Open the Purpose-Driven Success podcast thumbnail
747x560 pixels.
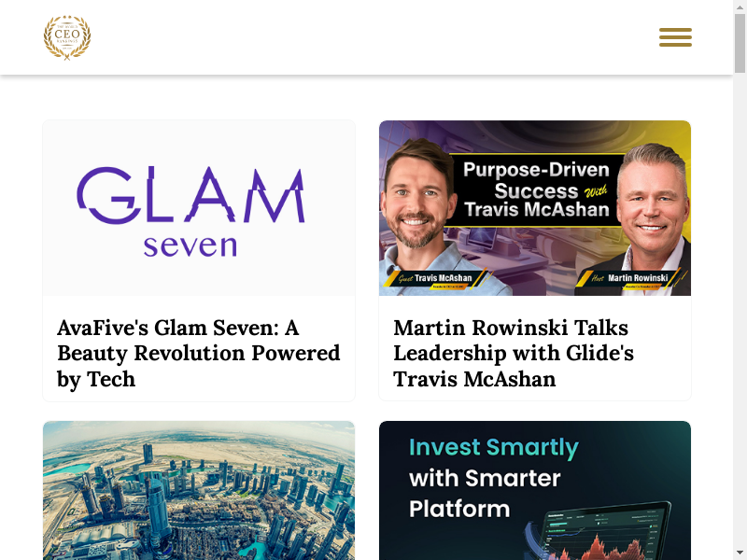(535, 208)
